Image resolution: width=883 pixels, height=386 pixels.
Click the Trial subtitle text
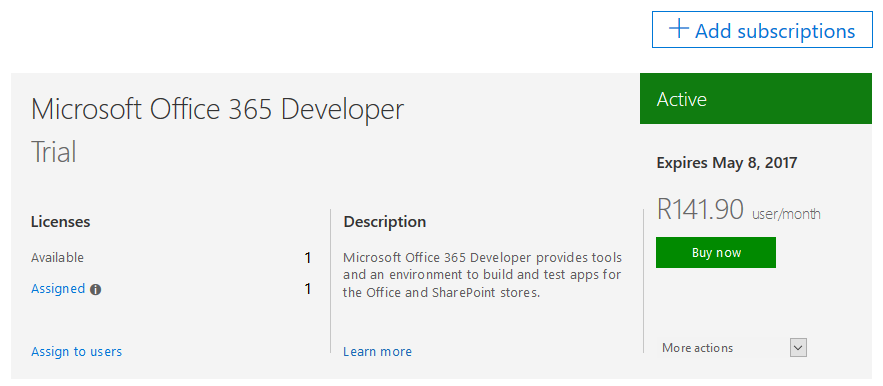(x=53, y=152)
